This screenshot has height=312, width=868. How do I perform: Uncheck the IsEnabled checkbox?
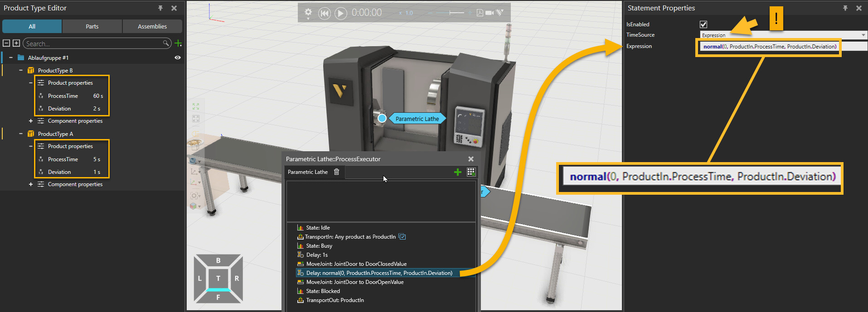[x=703, y=24]
